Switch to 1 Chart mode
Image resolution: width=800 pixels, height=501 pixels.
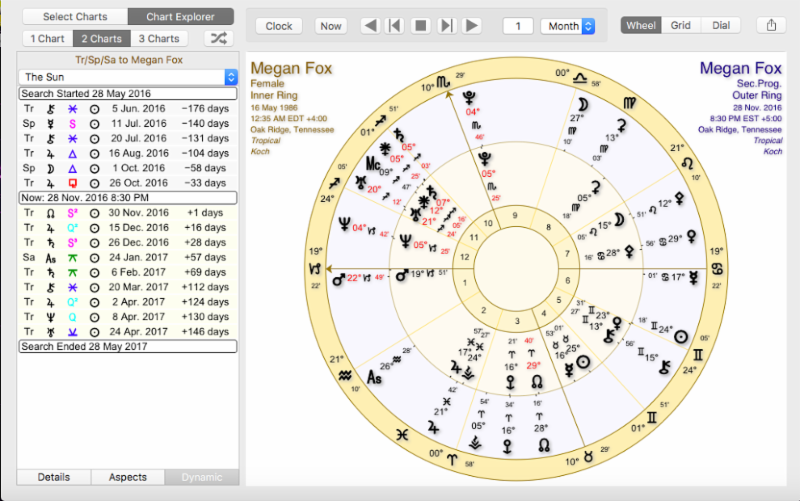47,39
